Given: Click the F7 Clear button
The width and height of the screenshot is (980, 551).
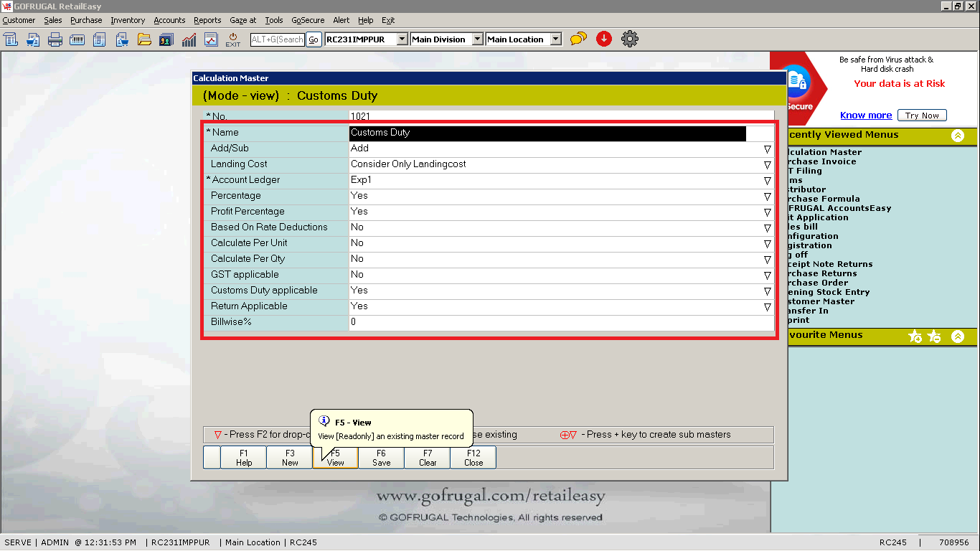Looking at the screenshot, I should point(428,458).
